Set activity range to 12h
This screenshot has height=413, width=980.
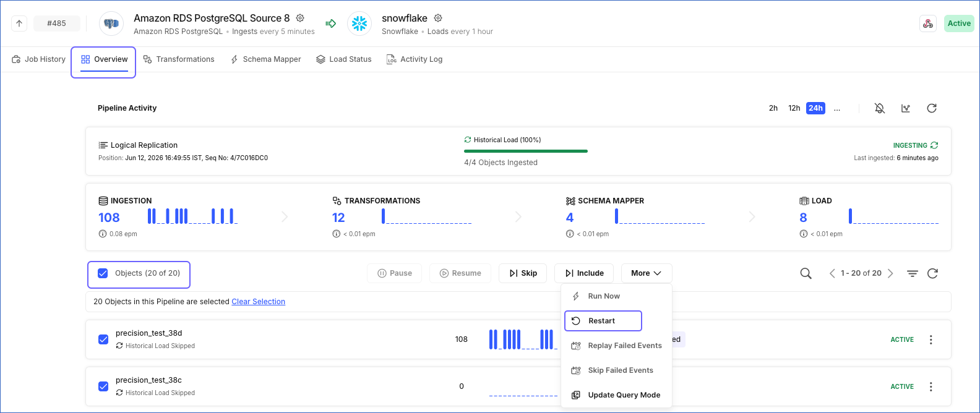(794, 108)
